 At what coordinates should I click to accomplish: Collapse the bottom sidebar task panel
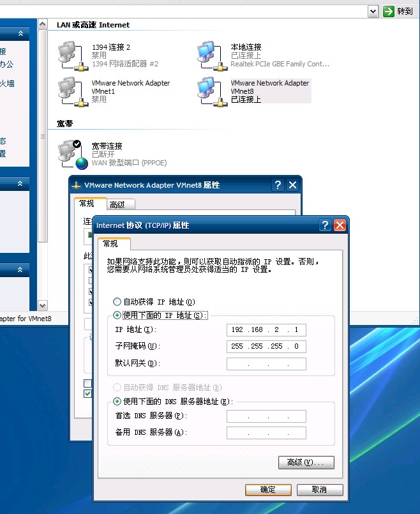tap(20, 269)
